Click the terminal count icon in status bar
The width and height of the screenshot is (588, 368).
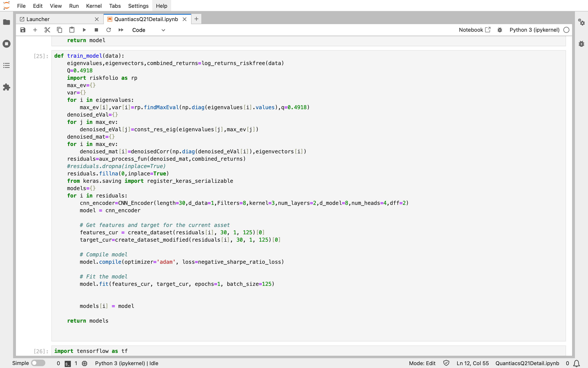click(x=68, y=363)
